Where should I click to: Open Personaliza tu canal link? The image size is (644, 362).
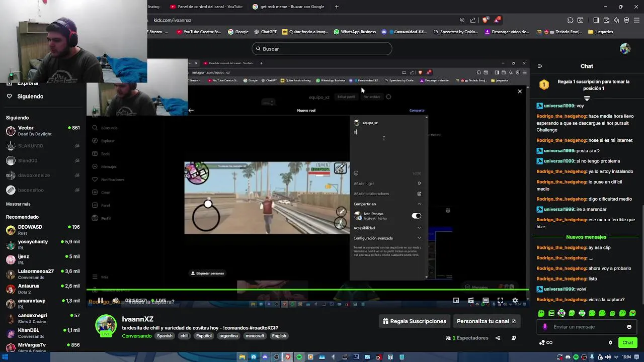486,321
